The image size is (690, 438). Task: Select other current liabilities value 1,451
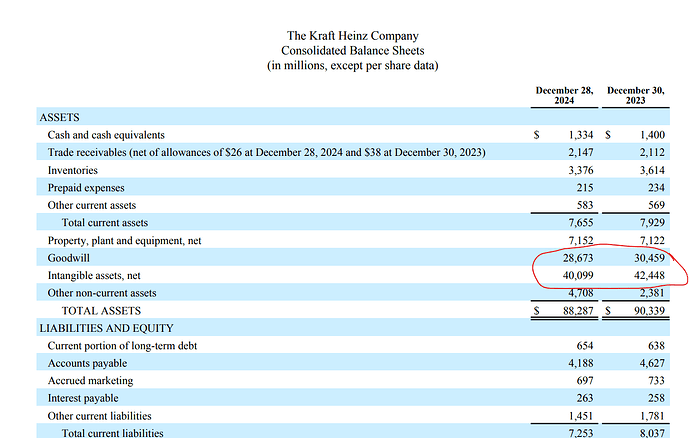point(580,416)
